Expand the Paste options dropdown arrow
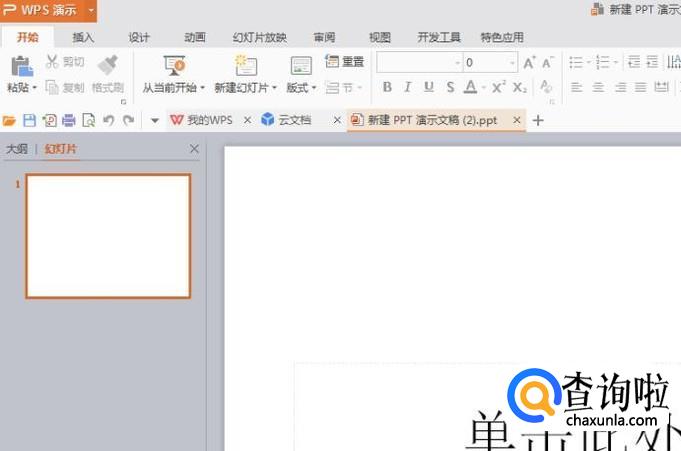 [x=34, y=88]
